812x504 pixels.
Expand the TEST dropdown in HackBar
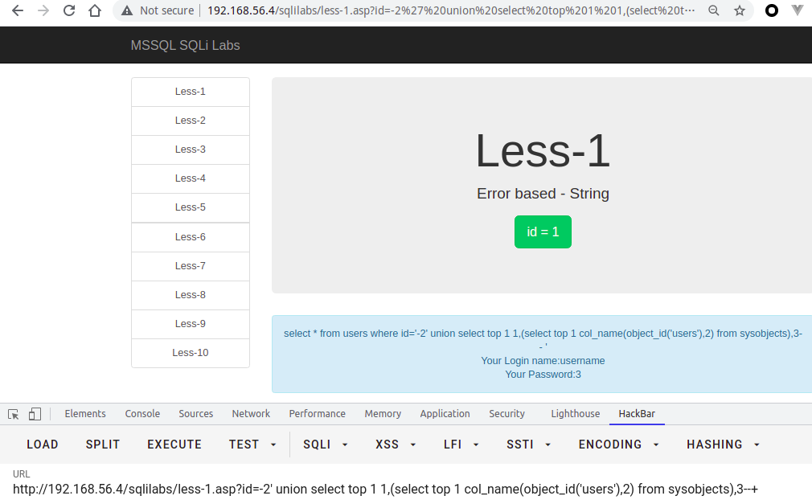click(x=252, y=445)
